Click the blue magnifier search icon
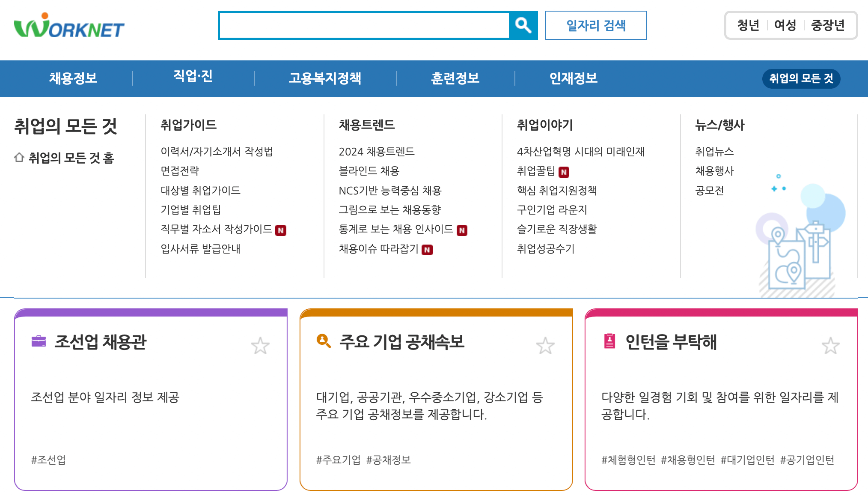The height and width of the screenshot is (496, 868). coord(523,25)
